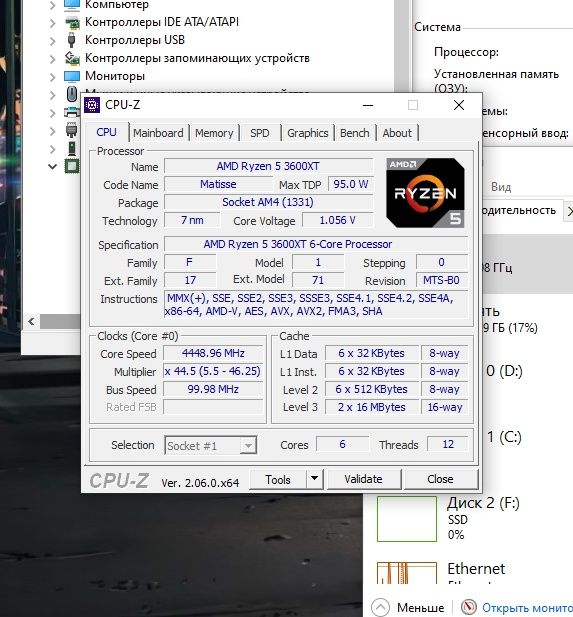Click the Multiplier value x 44.5
This screenshot has width=573, height=617.
(x=213, y=371)
